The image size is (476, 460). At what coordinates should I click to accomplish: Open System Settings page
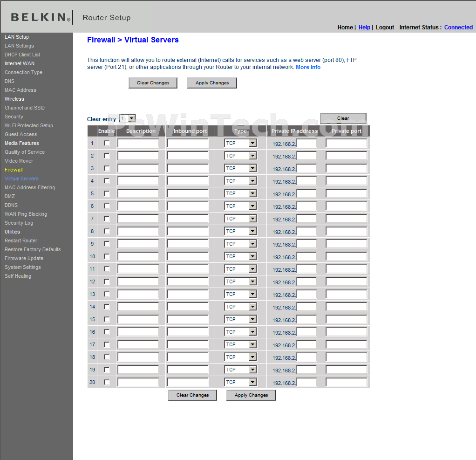tap(23, 267)
